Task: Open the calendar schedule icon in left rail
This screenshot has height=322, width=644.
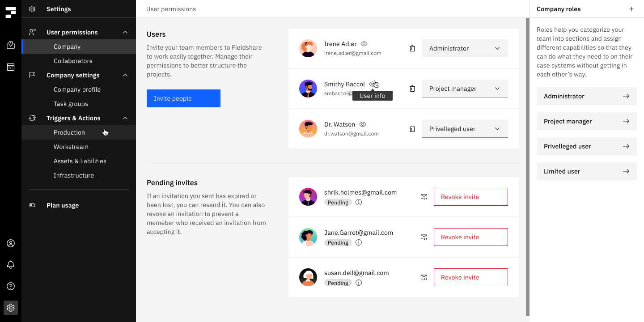Action: click(x=11, y=67)
